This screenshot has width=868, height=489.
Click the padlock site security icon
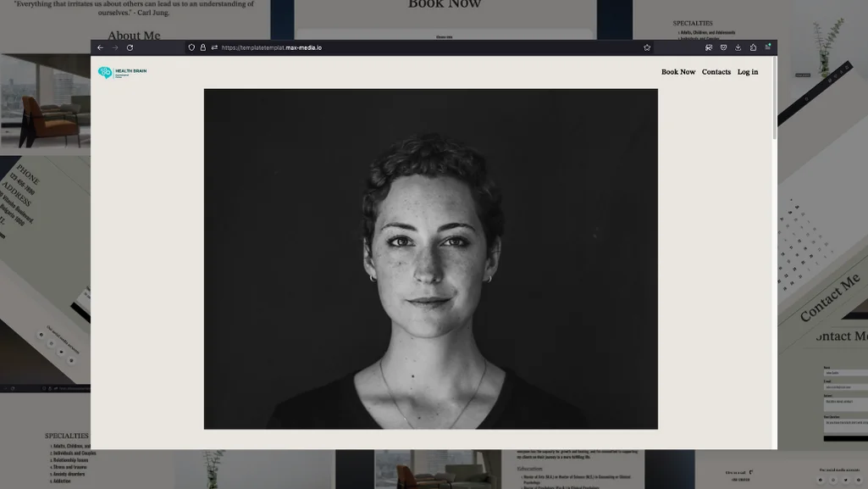coord(202,47)
